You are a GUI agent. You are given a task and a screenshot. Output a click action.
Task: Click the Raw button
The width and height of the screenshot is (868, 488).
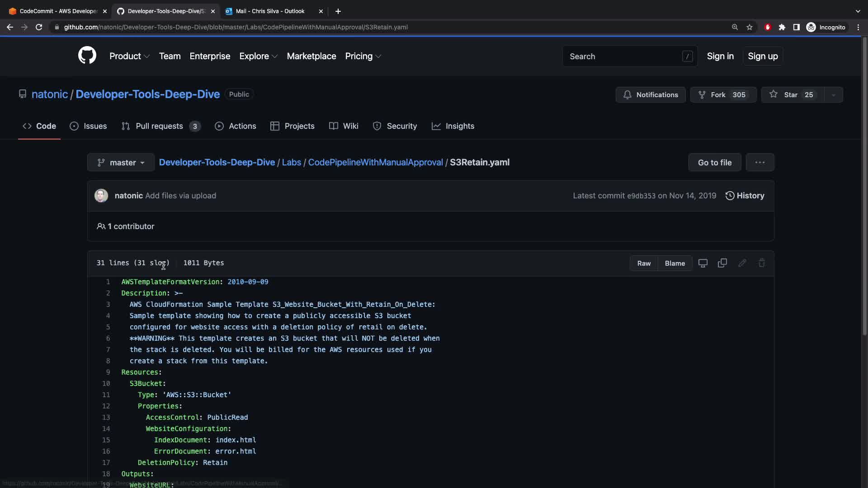(644, 263)
